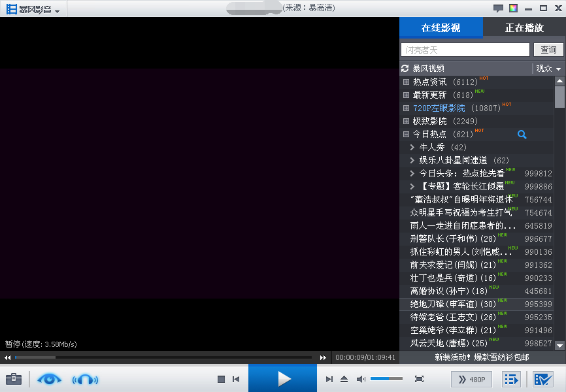Open the 480P quality selector
The height and width of the screenshot is (392, 566).
(471, 380)
